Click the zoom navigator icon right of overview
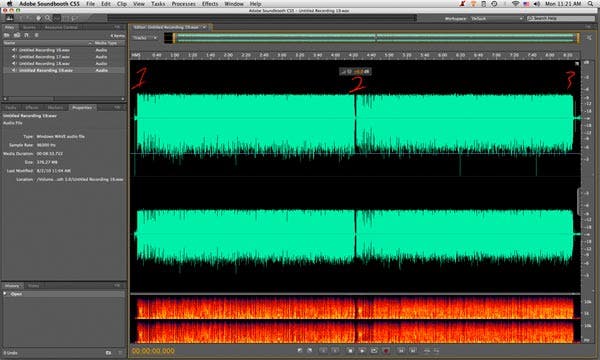Viewport: 600px width, 360px height. click(589, 38)
